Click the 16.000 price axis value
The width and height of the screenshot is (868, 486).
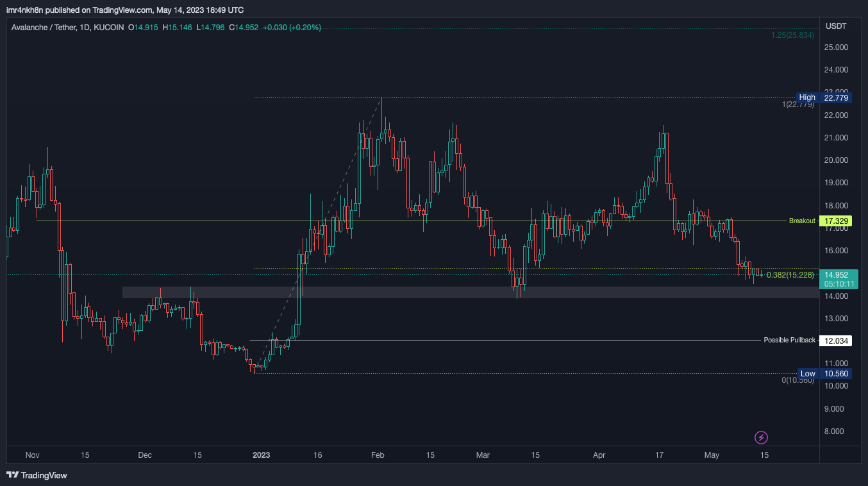[837, 251]
